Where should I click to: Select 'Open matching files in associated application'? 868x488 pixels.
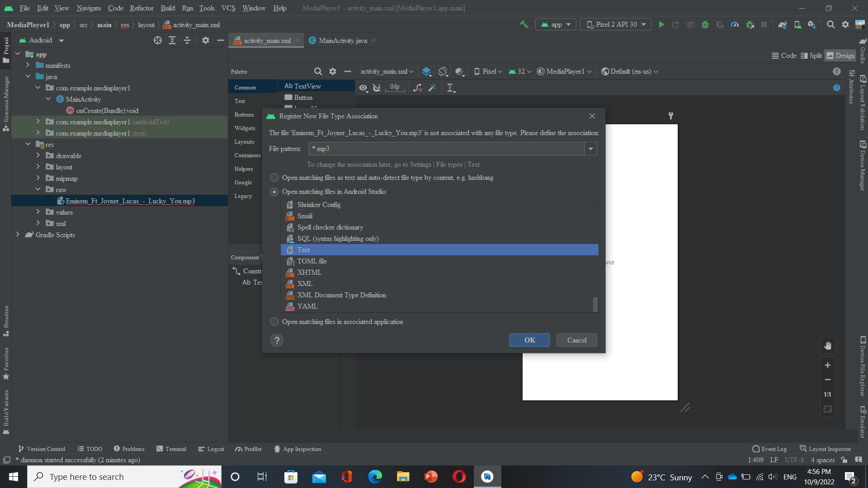point(274,322)
